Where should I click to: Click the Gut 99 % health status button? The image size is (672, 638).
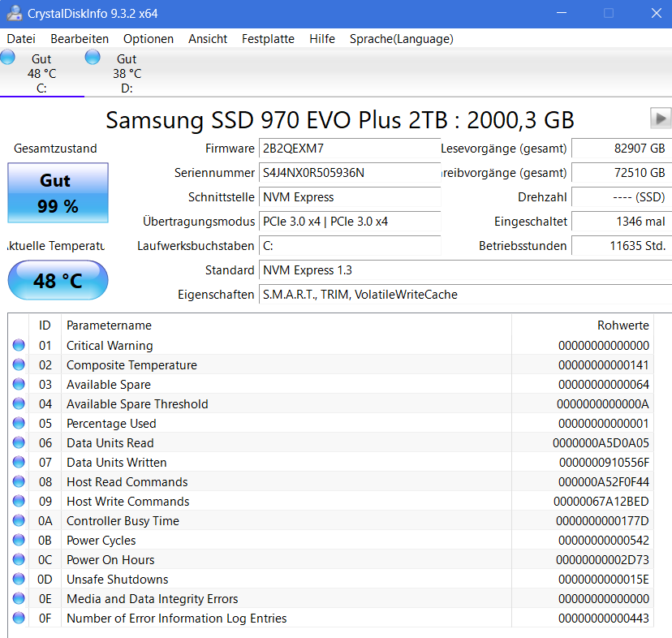(58, 193)
